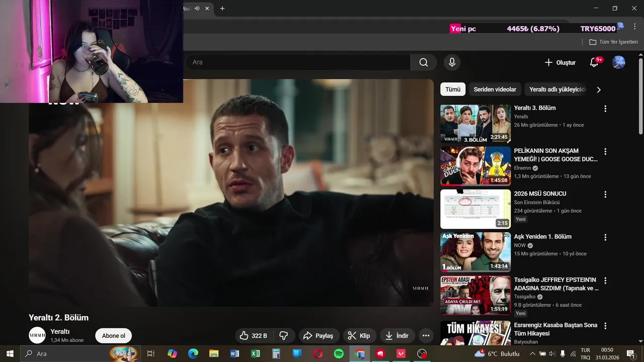Open 2026 MSÜ SONUCU title link
This screenshot has height=362, width=644.
click(540, 194)
